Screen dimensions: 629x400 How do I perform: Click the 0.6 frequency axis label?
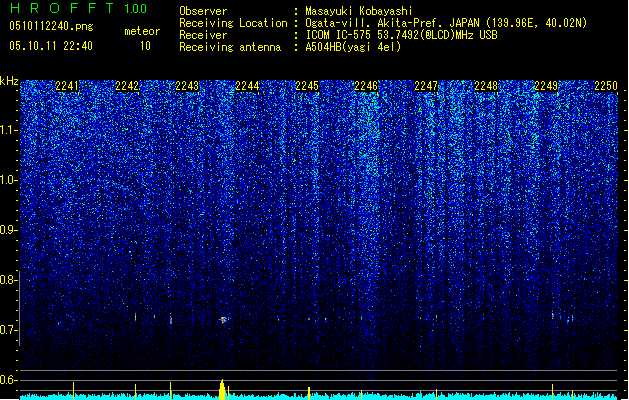(x=9, y=380)
